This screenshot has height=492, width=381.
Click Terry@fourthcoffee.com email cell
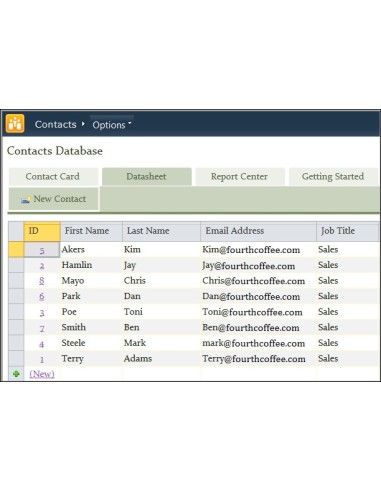[x=258, y=359]
